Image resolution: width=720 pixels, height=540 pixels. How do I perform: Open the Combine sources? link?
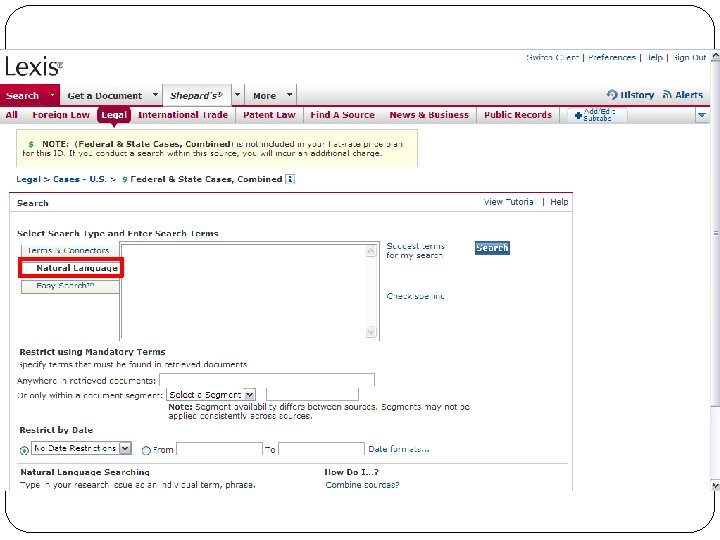click(362, 484)
